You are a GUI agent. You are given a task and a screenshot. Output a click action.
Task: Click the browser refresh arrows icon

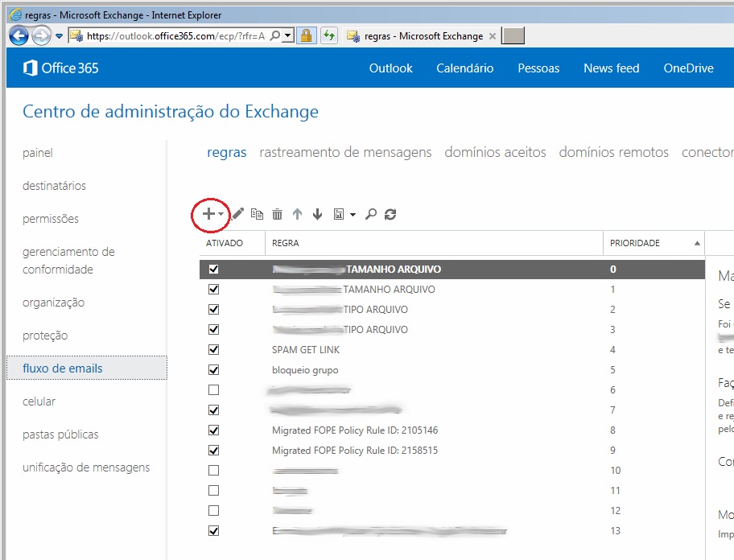(x=329, y=35)
